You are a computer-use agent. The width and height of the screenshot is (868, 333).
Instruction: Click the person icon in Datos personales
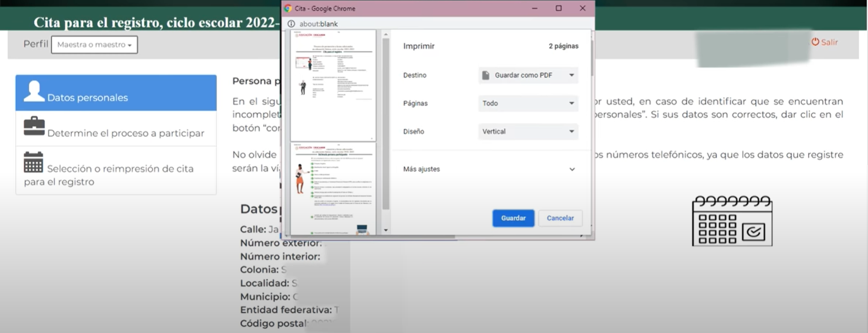pos(34,91)
